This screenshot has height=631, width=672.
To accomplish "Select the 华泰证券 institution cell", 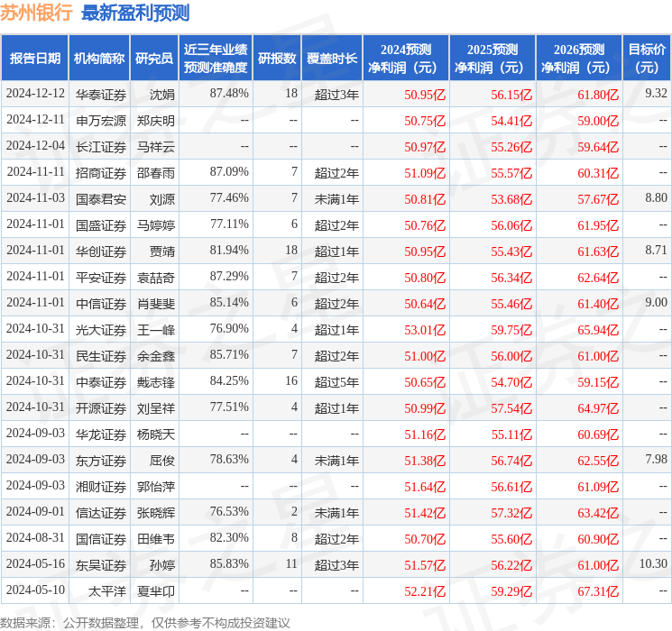I will pyautogui.click(x=101, y=95).
